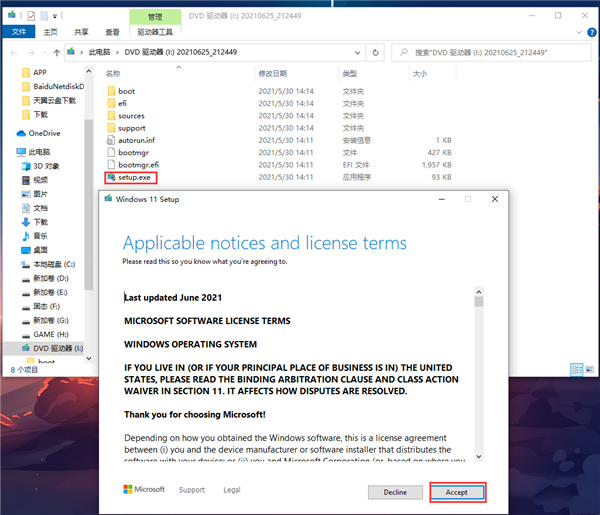Image resolution: width=600 pixels, height=515 pixels.
Task: Click the 下载 download arrow under 此电脑
Action: click(24, 221)
